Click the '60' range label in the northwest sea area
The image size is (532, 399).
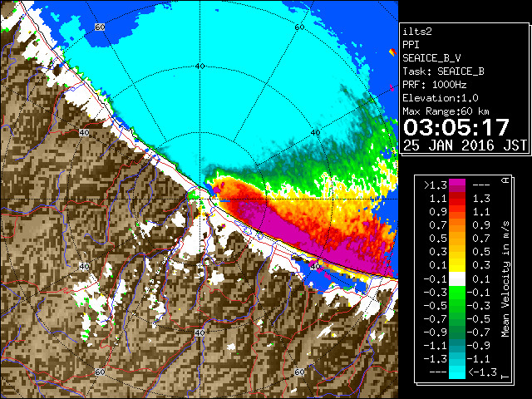[x=100, y=27]
